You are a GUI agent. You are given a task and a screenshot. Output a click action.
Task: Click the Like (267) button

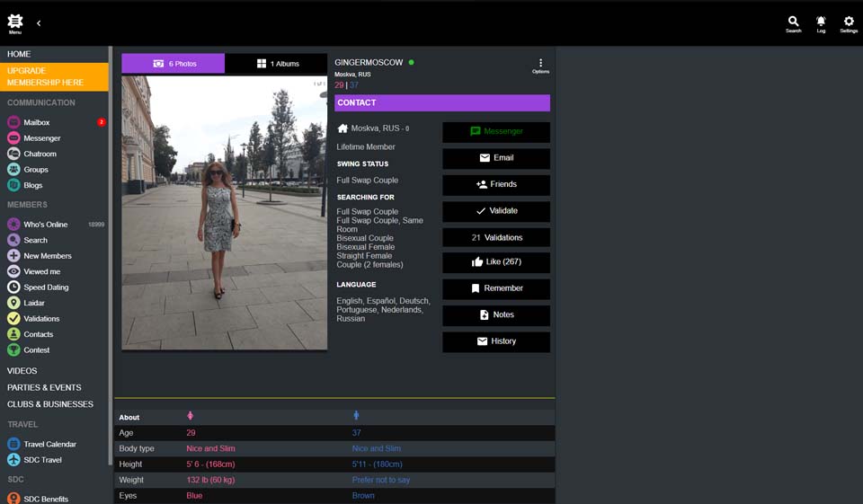(x=495, y=262)
